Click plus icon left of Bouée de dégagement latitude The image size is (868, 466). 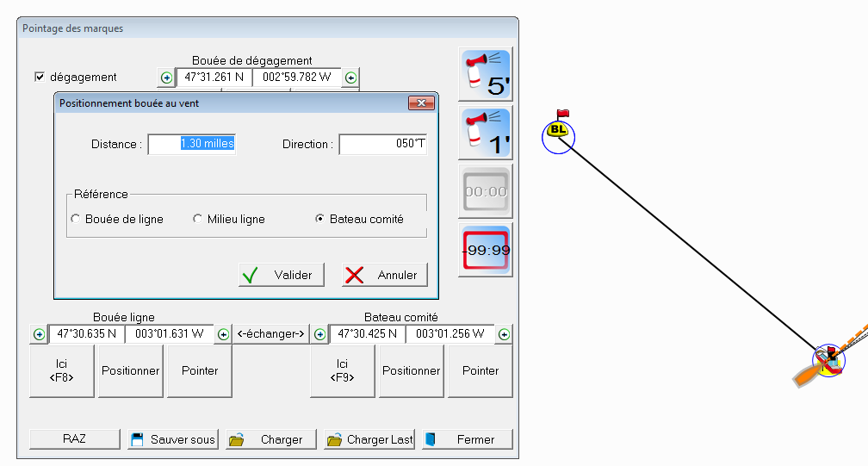[166, 78]
